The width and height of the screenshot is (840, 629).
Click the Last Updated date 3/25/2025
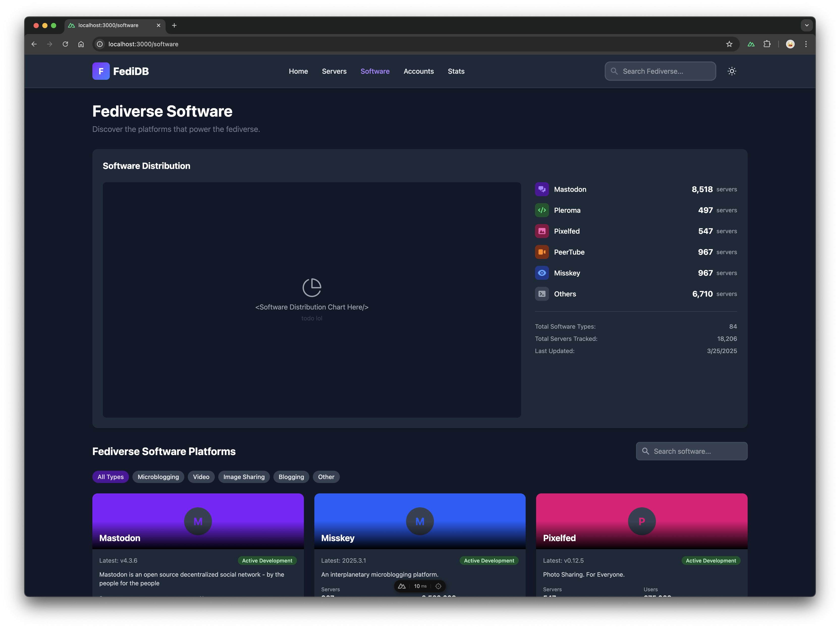click(x=721, y=351)
